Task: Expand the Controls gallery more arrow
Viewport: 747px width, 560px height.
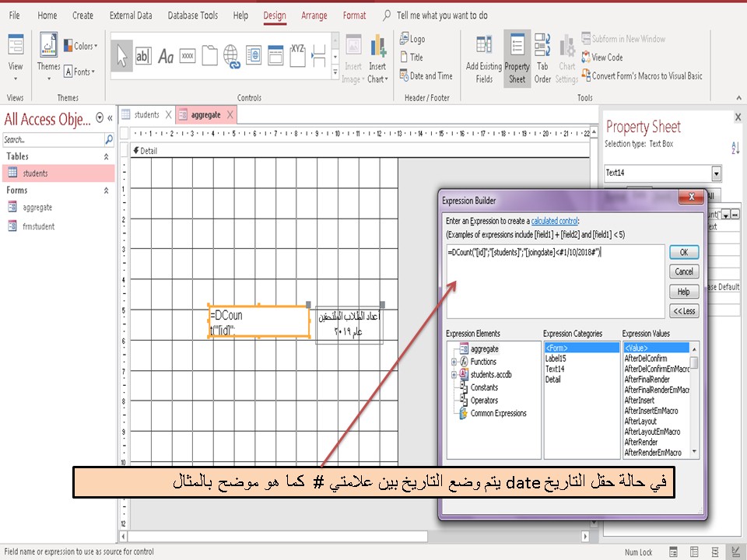Action: 335,72
